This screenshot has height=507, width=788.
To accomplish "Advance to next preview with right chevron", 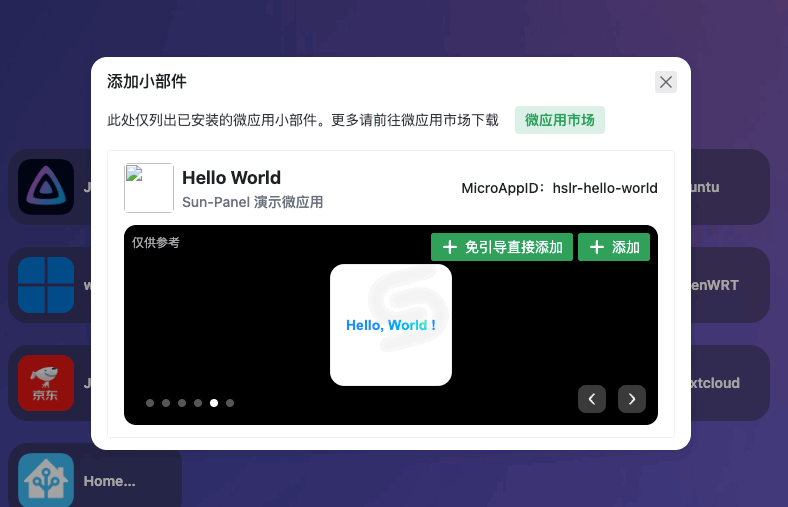I will pos(631,399).
